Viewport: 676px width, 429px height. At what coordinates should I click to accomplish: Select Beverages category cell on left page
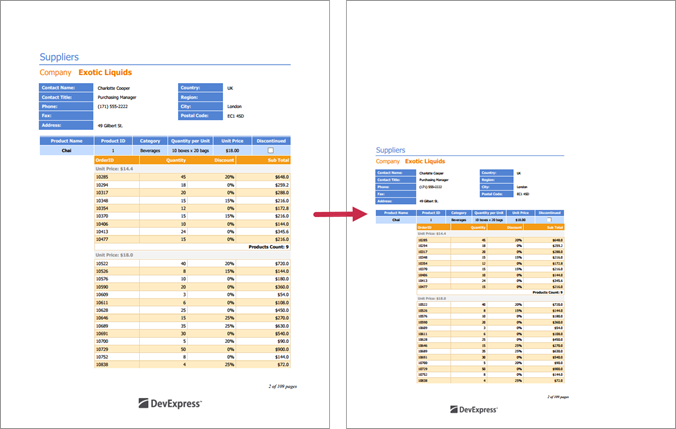(x=150, y=150)
